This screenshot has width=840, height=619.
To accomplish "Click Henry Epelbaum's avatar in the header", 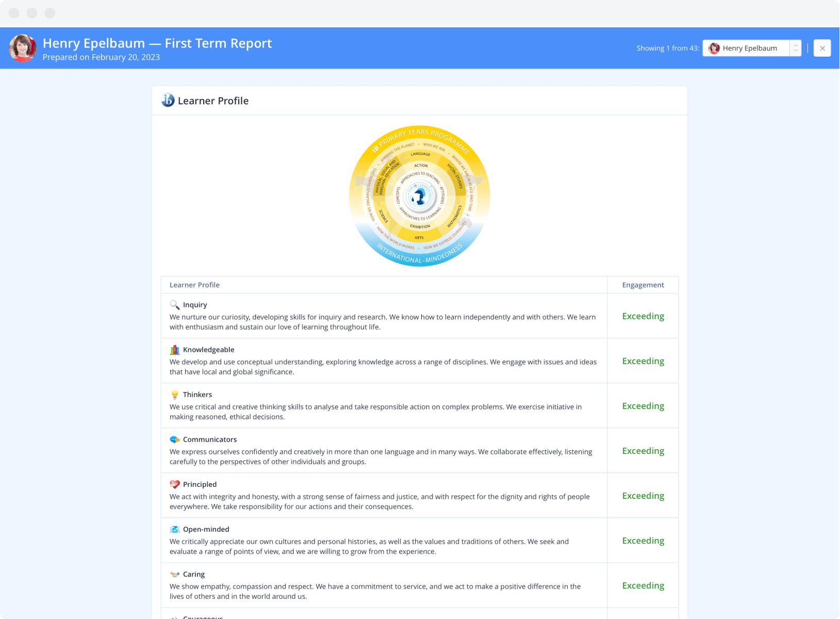I will tap(23, 48).
